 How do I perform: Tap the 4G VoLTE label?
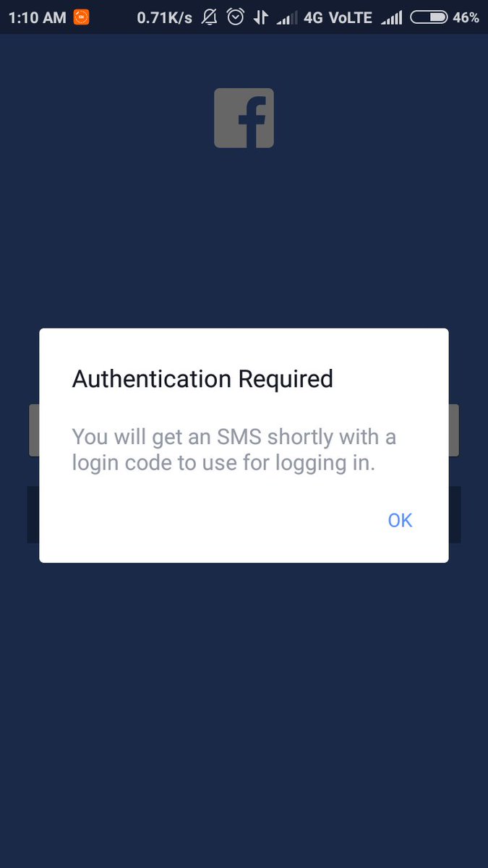[338, 17]
